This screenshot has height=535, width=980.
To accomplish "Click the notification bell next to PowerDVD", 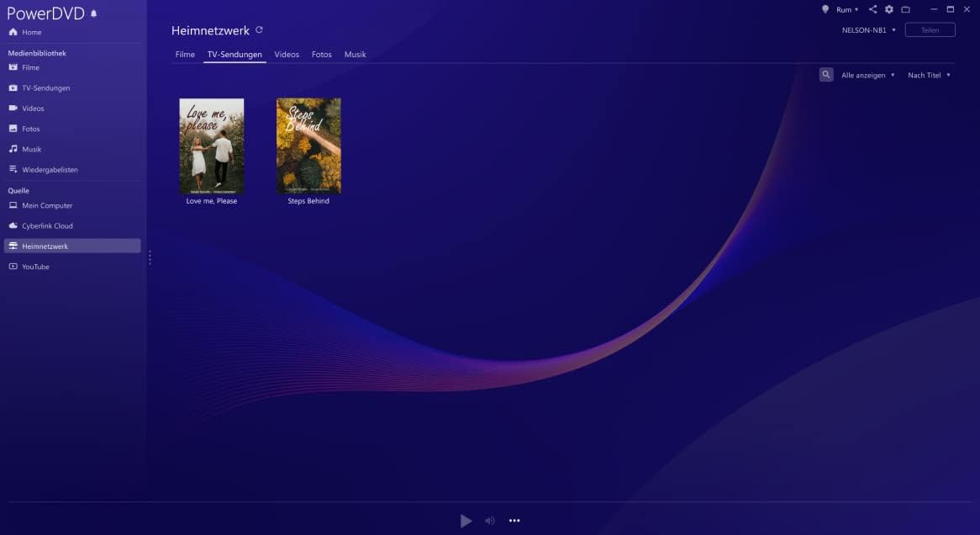I will [94, 14].
